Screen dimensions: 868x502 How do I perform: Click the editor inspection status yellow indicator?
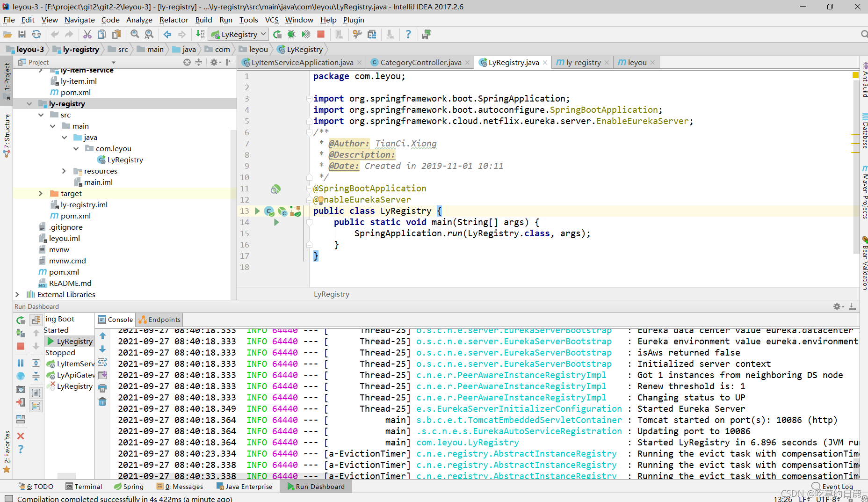[x=855, y=75]
